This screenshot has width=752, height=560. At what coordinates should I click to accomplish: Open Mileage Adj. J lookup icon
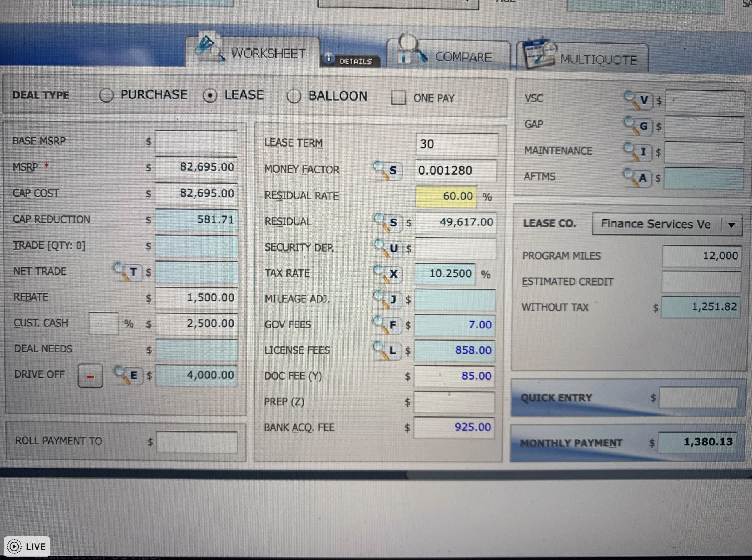pos(388,300)
